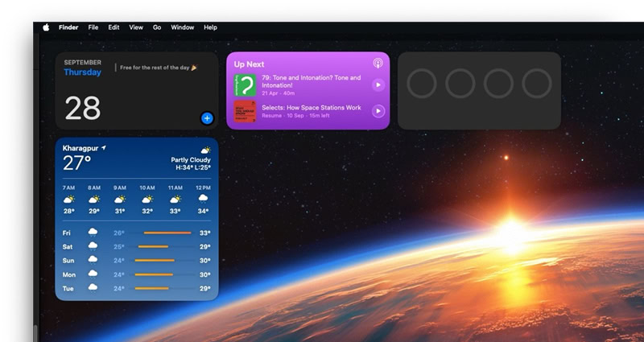Click the Fri row label
This screenshot has height=342, width=644.
click(x=67, y=233)
